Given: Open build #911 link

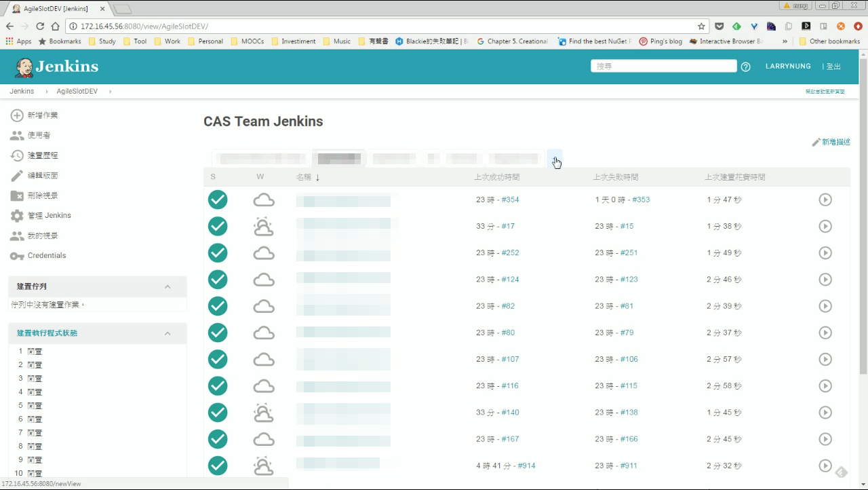Looking at the screenshot, I should point(629,466).
